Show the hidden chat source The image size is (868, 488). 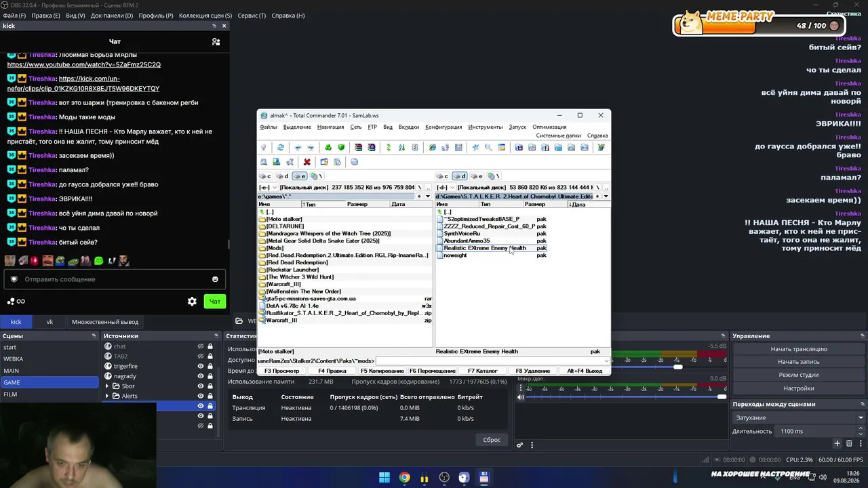201,346
